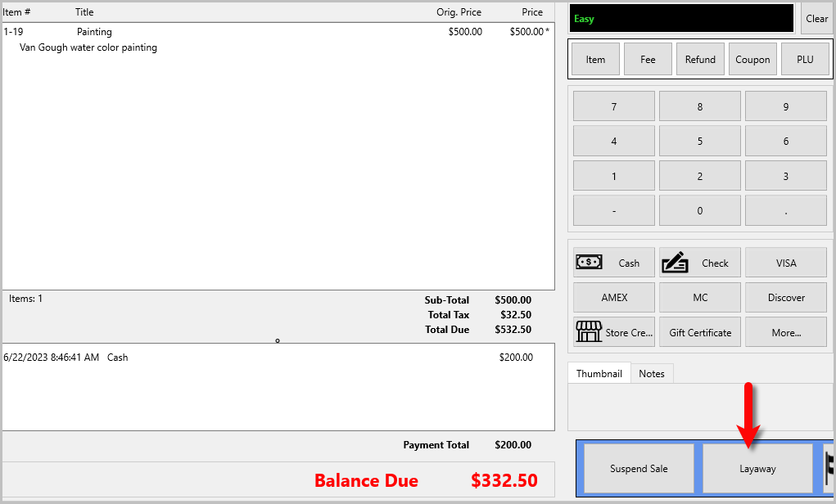Click the Cash payment button
836x504 pixels.
click(x=613, y=263)
